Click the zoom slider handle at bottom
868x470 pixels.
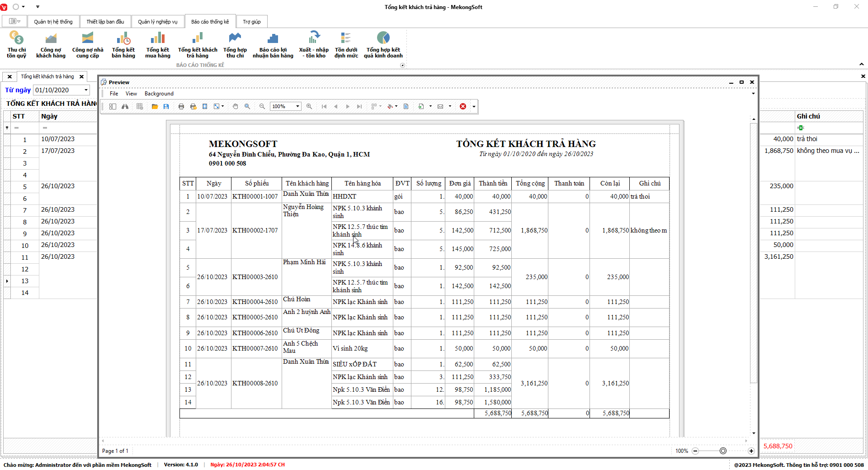click(723, 451)
